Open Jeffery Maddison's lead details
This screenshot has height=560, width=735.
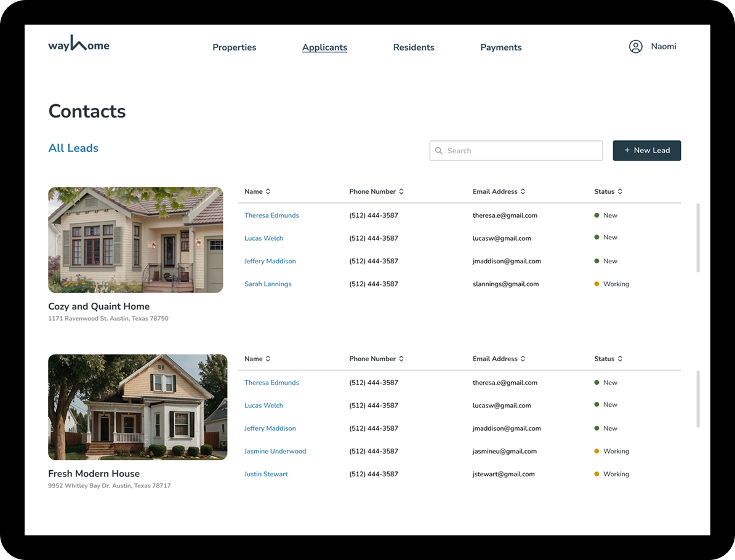click(270, 260)
